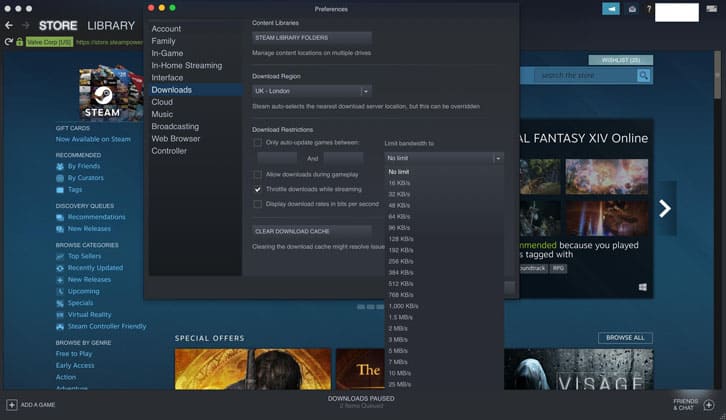
Task: Click the Top Sellers chart icon
Action: pos(60,256)
